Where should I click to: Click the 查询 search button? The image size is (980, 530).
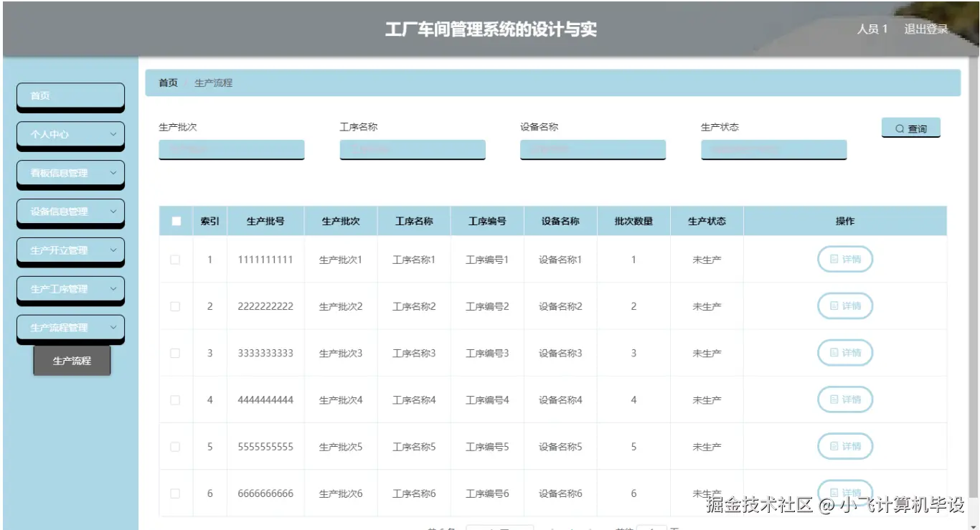click(x=911, y=128)
